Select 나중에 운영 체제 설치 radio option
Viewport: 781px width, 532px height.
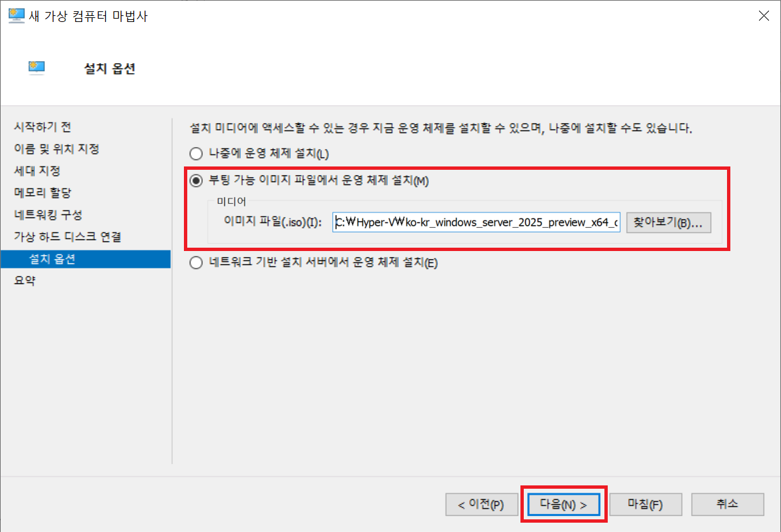(196, 154)
